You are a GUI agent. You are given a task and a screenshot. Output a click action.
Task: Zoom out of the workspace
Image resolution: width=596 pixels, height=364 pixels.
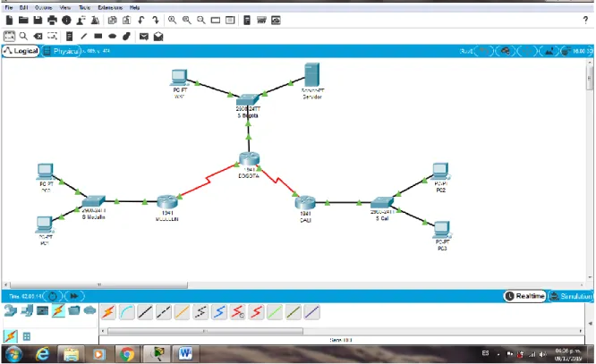[x=201, y=21]
